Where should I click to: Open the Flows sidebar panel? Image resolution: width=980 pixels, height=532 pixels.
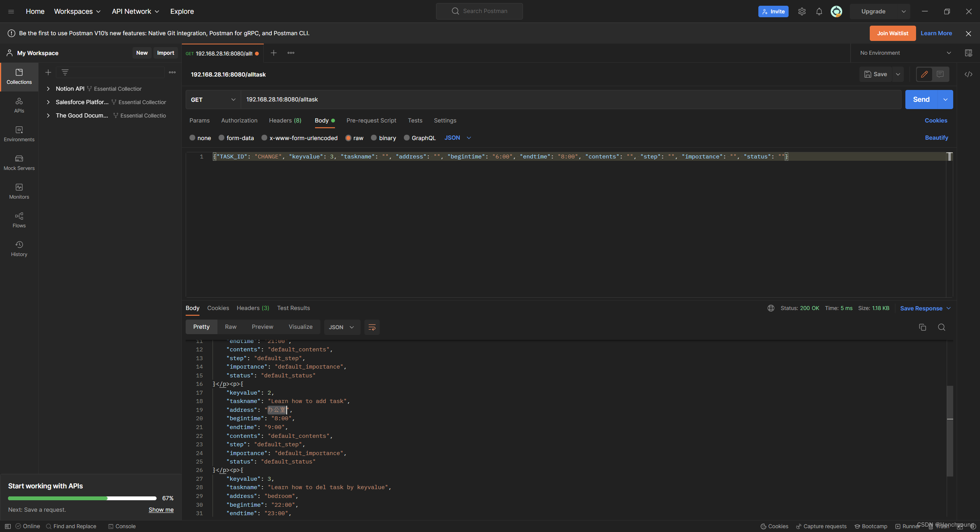[19, 220]
